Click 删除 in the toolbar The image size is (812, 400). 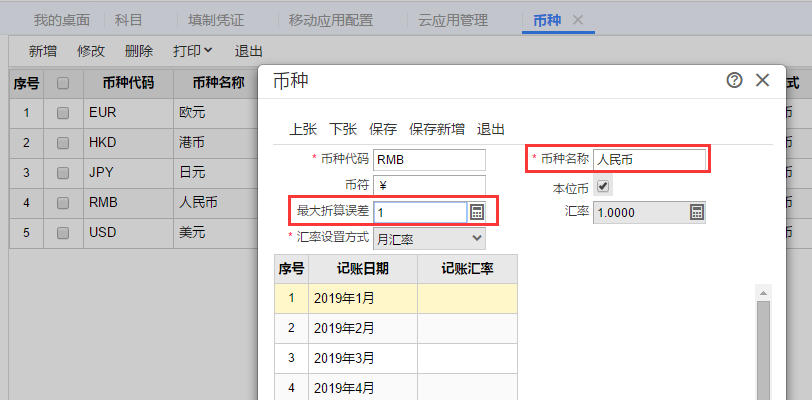click(139, 51)
